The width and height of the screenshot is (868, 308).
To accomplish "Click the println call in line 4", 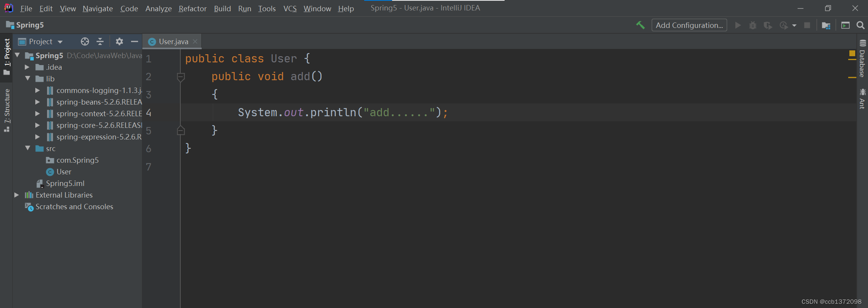I will point(333,112).
